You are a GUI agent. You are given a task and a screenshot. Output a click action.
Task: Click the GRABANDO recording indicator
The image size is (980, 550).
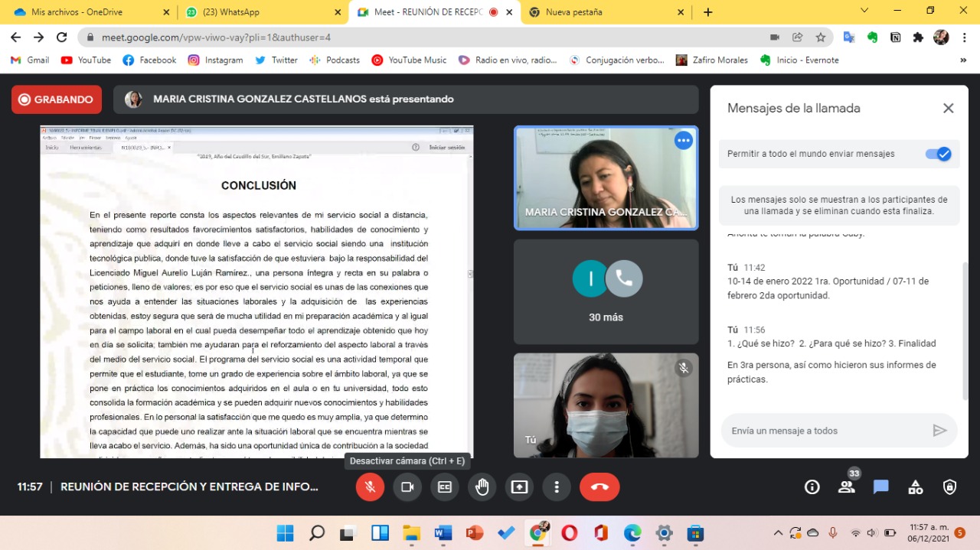pos(57,99)
